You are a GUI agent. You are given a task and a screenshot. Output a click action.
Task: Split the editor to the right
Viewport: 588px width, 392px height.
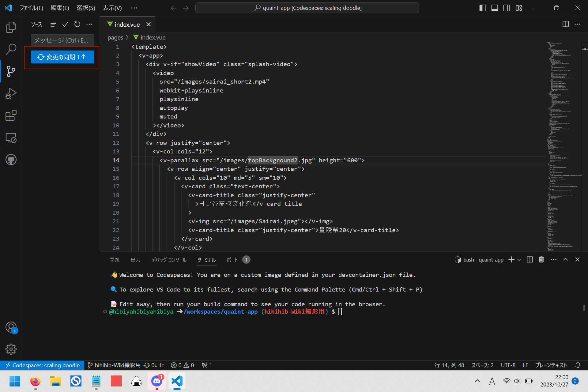point(566,24)
